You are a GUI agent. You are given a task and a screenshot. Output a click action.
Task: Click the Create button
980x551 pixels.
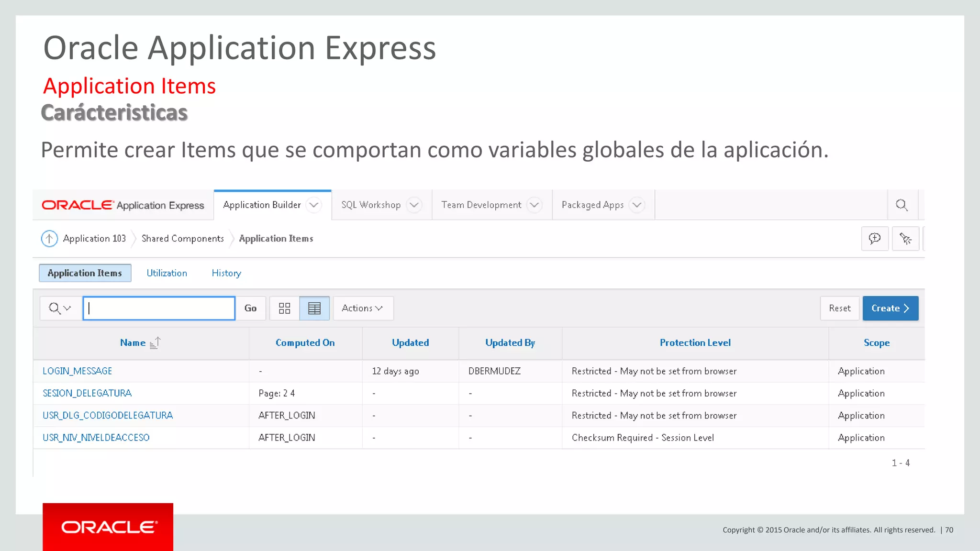891,308
